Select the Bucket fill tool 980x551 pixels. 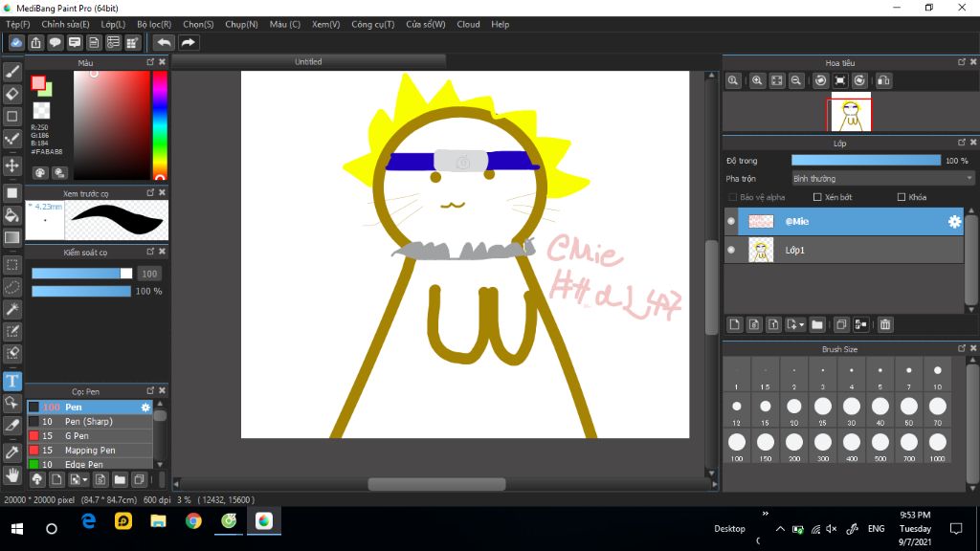pos(11,215)
